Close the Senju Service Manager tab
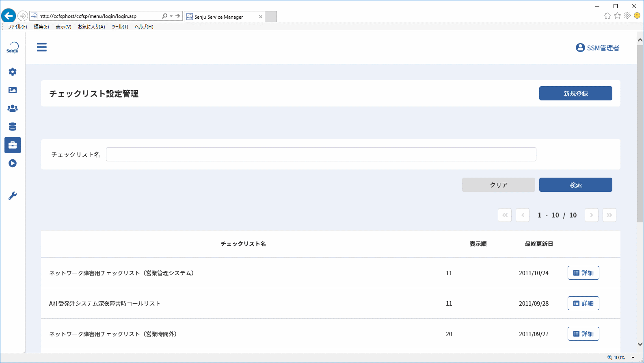 261,17
